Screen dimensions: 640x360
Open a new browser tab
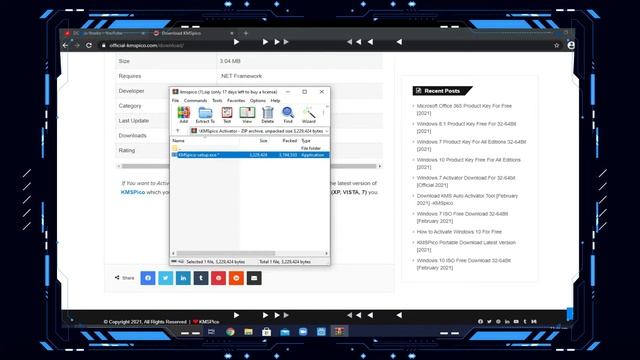tap(246, 33)
